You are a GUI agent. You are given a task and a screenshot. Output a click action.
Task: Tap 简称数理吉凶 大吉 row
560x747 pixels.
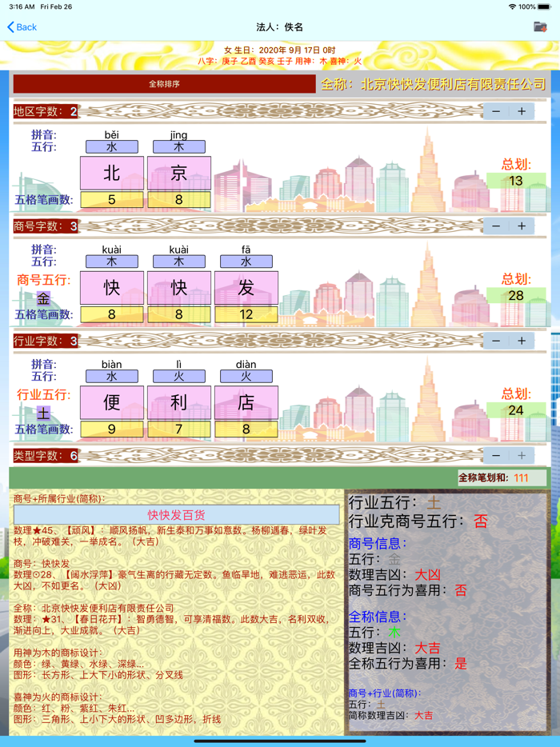[391, 715]
